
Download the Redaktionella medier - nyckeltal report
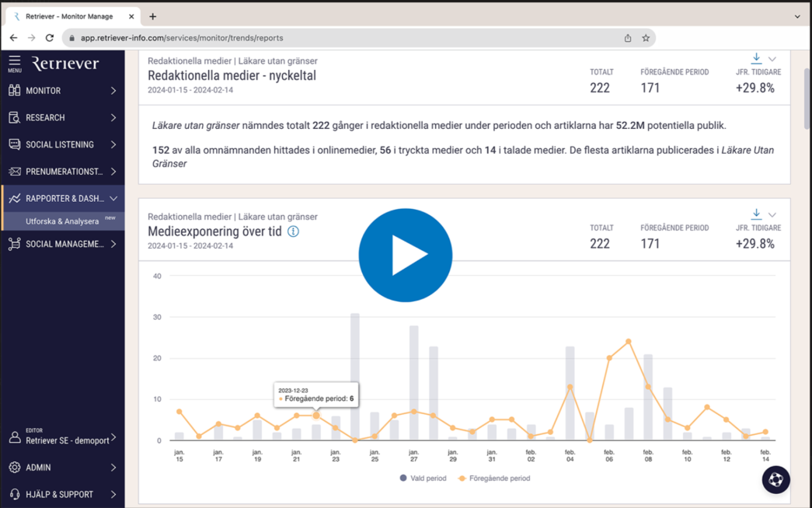756,58
